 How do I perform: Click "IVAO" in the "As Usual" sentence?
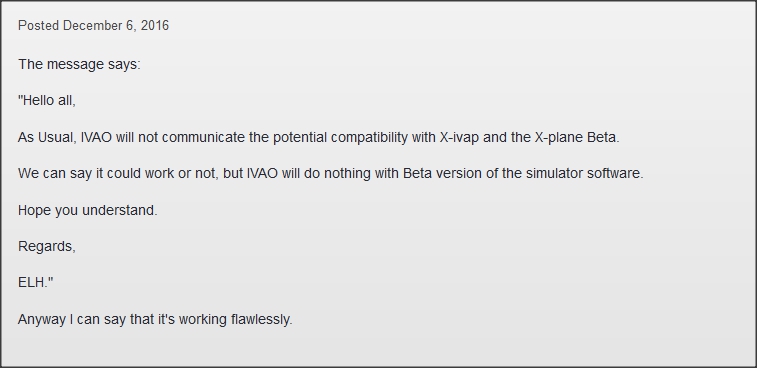pyautogui.click(x=97, y=138)
